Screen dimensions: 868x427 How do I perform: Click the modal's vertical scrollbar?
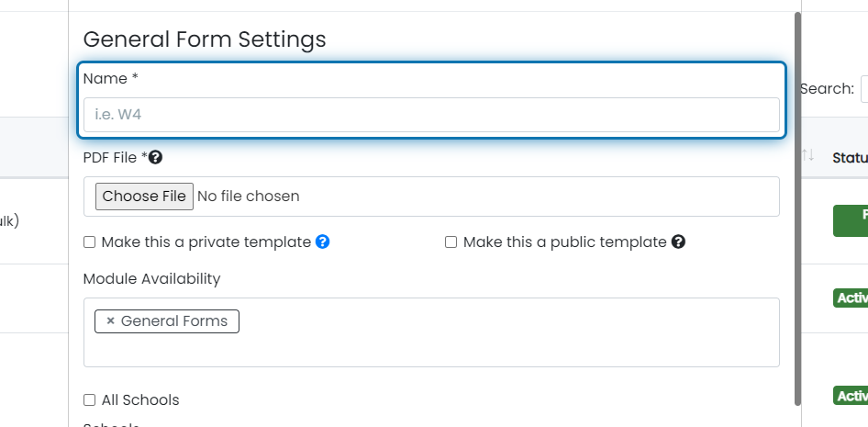pos(797,208)
